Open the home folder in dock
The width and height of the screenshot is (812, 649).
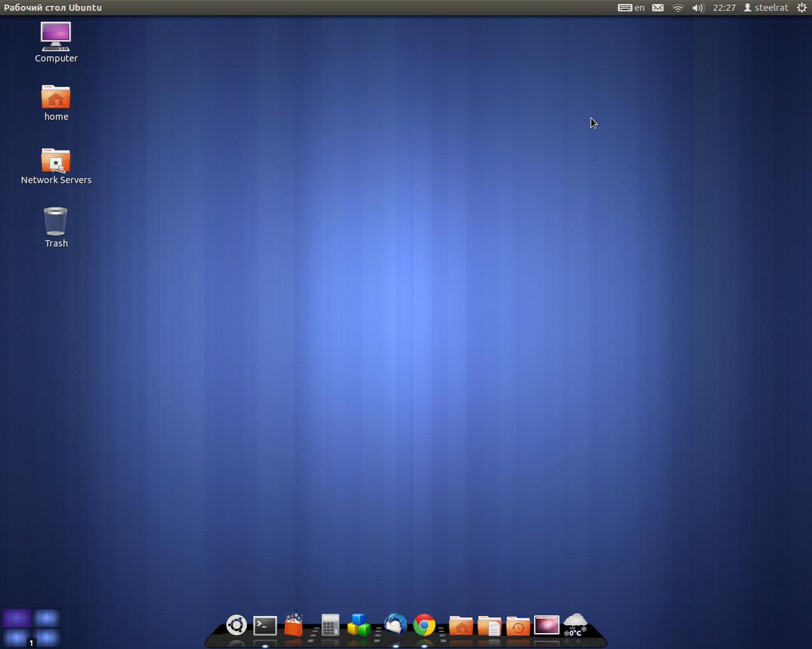[461, 626]
